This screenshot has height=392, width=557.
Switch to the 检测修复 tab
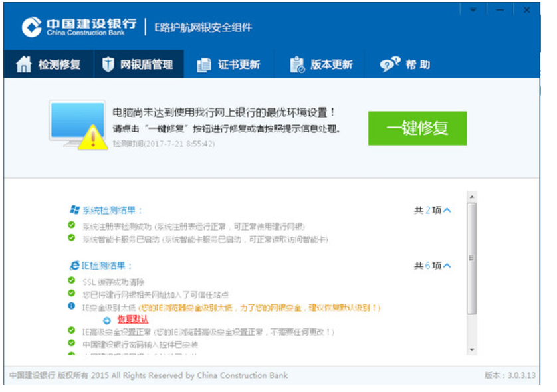[49, 64]
